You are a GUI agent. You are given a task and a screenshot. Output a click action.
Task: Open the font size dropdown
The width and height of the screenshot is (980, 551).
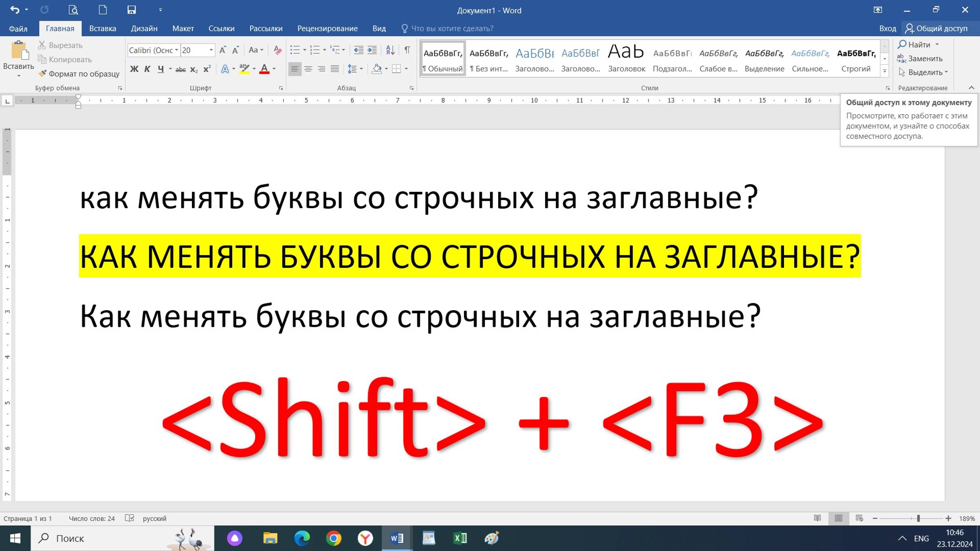(211, 50)
